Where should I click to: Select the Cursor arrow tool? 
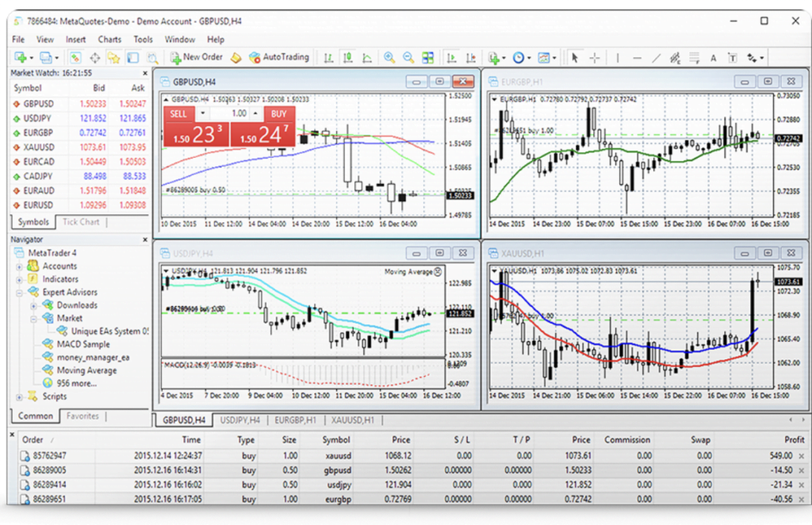coord(574,58)
